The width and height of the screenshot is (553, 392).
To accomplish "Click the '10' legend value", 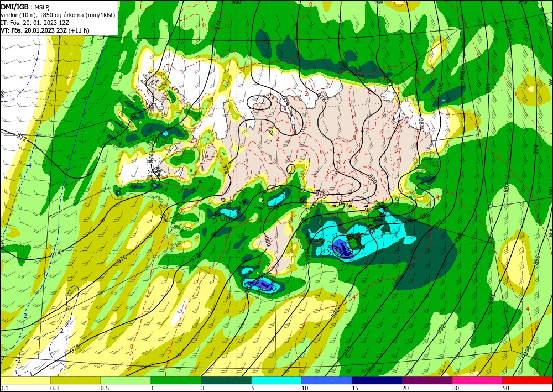I will (x=305, y=388).
